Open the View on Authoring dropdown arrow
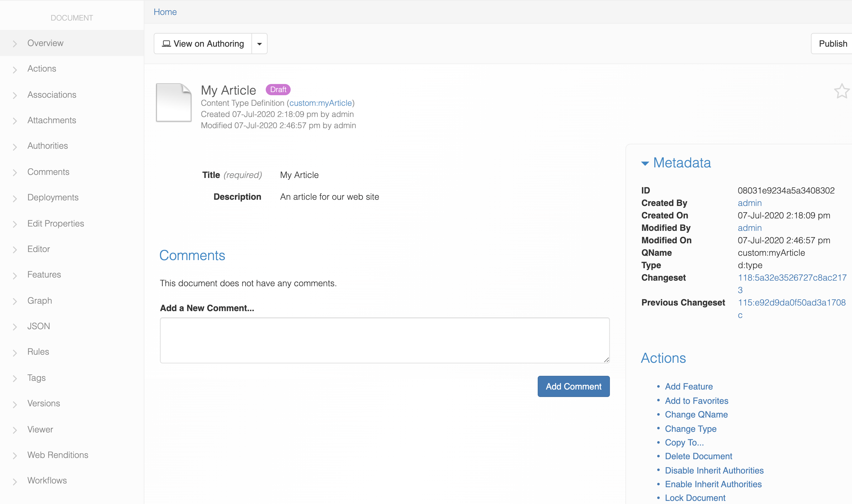Viewport: 852px width, 504px height. (259, 44)
